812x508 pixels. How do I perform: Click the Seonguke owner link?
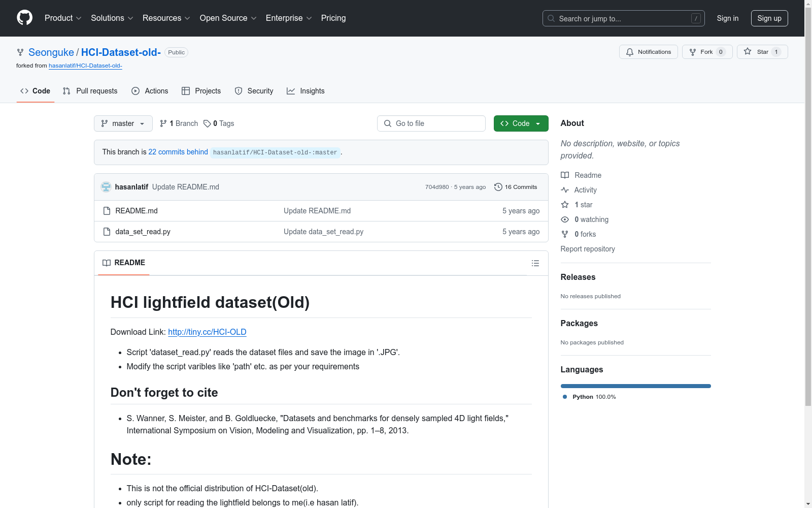(51, 52)
